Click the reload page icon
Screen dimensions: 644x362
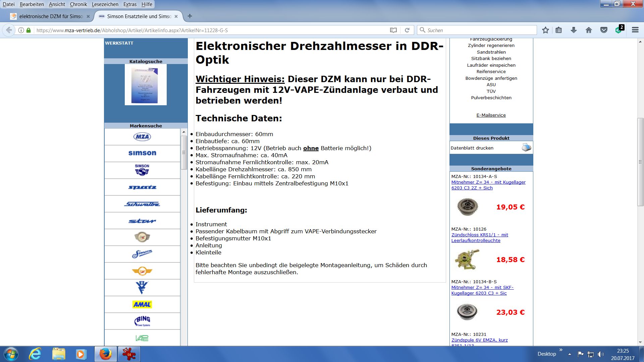pyautogui.click(x=407, y=30)
